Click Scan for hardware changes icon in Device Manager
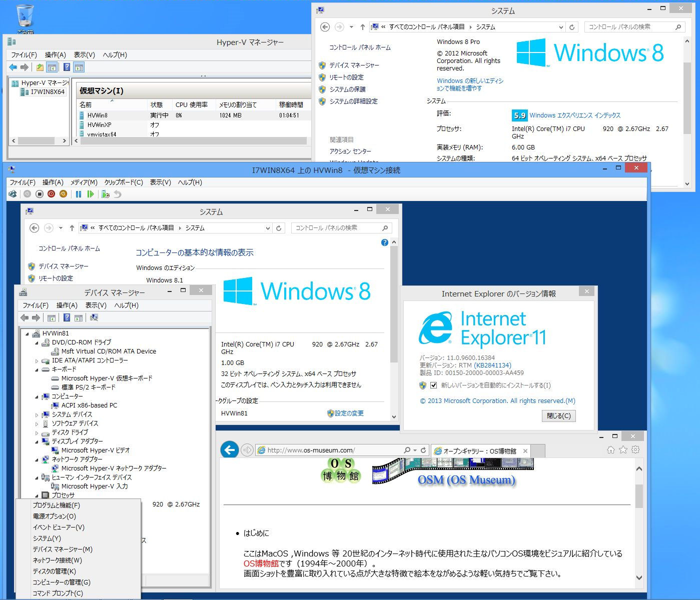Viewport: 700px width, 600px height. click(94, 317)
